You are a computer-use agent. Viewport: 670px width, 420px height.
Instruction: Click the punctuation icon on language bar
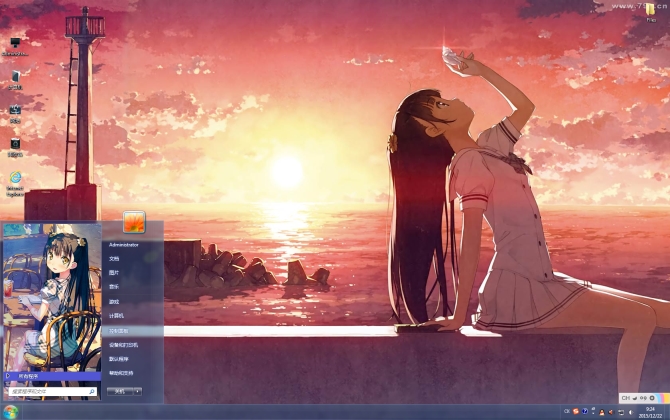tap(644, 398)
